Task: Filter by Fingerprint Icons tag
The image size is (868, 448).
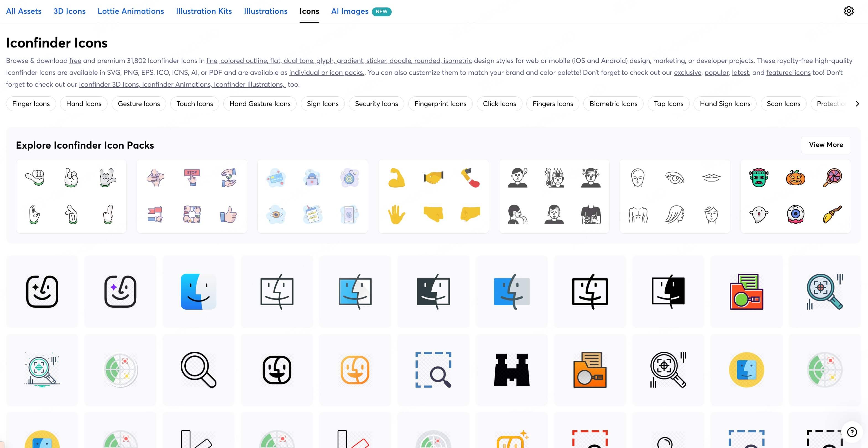Action: point(440,104)
